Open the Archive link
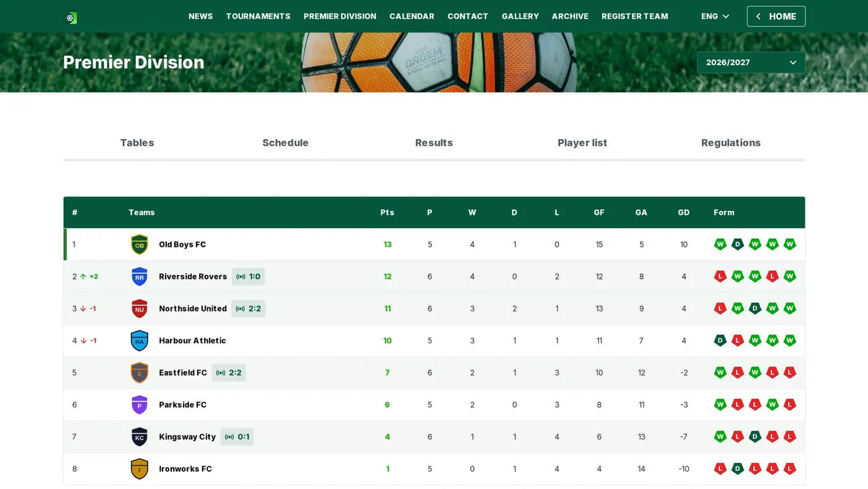The width and height of the screenshot is (868, 489). point(570,16)
